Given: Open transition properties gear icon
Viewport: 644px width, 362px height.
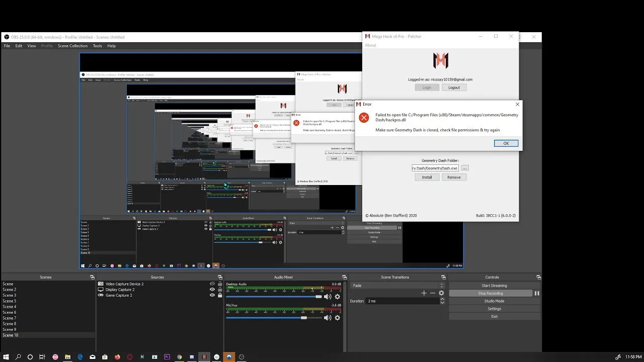Looking at the screenshot, I should coord(441,293).
